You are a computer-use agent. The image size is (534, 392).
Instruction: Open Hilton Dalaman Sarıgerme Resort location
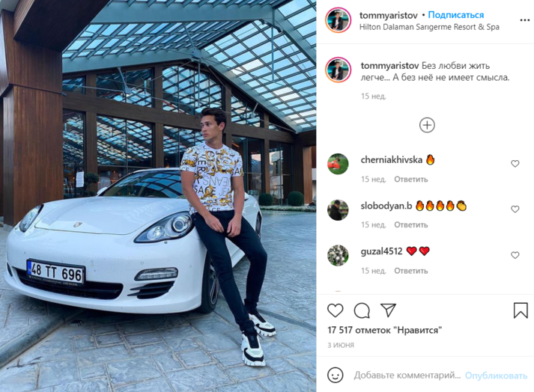click(x=429, y=27)
